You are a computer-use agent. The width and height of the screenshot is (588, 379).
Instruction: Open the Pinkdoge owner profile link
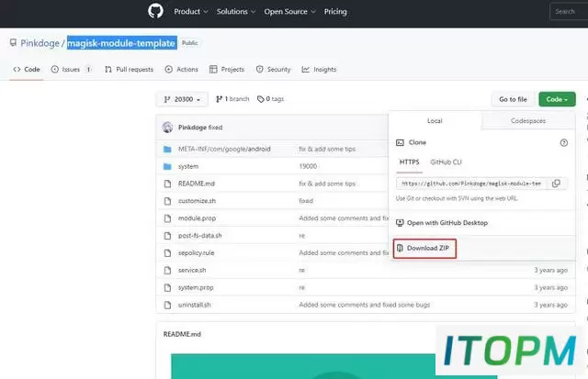[40, 43]
